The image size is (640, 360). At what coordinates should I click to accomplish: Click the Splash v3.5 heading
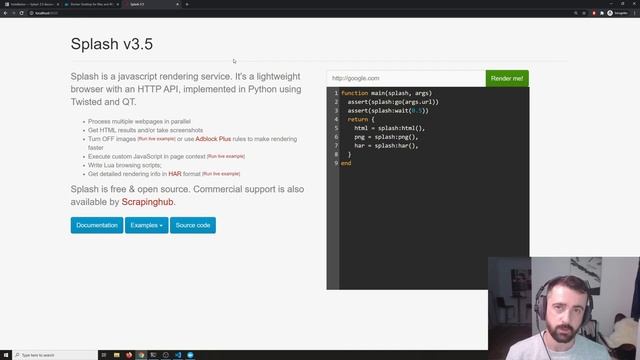click(x=112, y=44)
